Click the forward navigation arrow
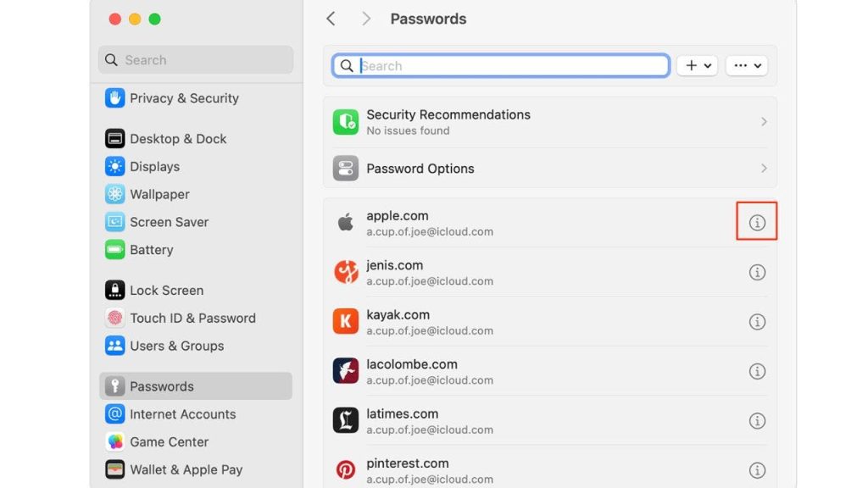 [x=366, y=19]
